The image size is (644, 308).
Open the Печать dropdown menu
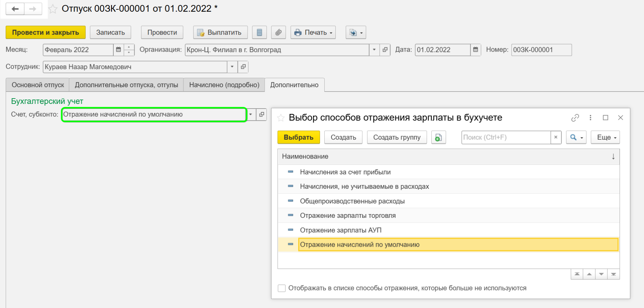click(313, 33)
